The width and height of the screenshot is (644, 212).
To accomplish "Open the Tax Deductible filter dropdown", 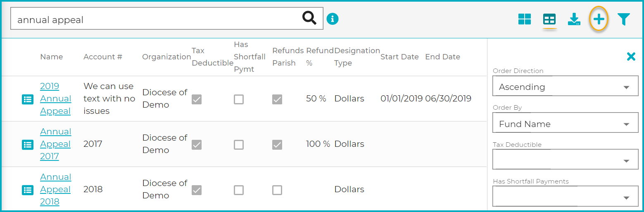I will pos(566,159).
